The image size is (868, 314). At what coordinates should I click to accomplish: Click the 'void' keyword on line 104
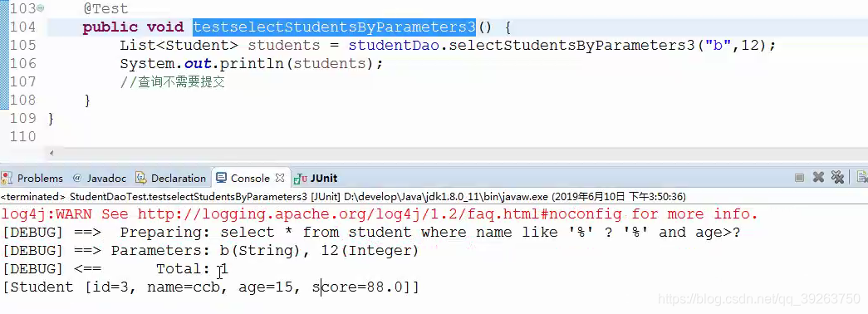tap(165, 27)
